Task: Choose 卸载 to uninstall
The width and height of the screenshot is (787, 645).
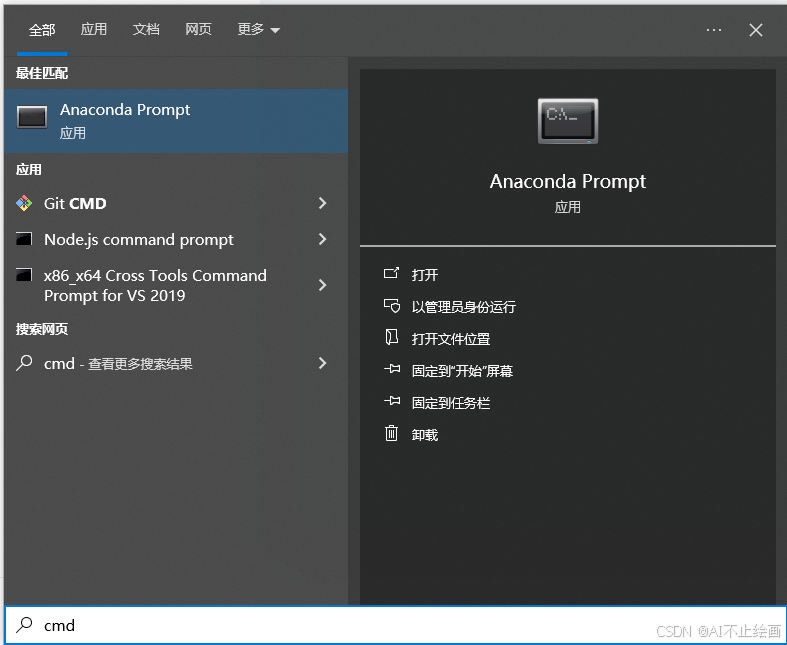Action: tap(425, 435)
